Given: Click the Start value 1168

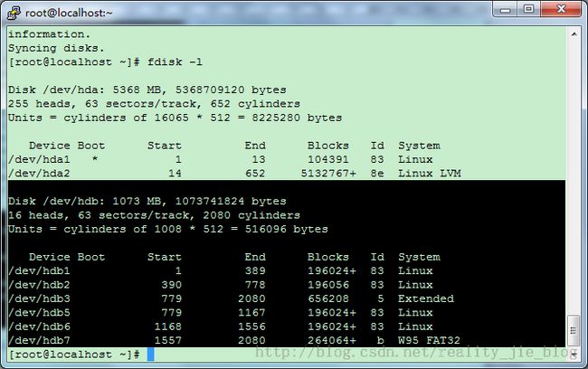Looking at the screenshot, I should 168,326.
